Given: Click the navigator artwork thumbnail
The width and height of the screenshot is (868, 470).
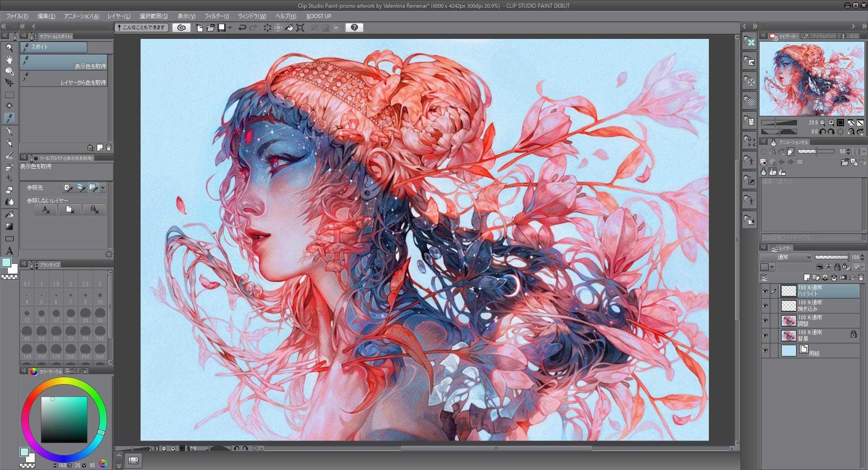Looking at the screenshot, I should [x=811, y=79].
